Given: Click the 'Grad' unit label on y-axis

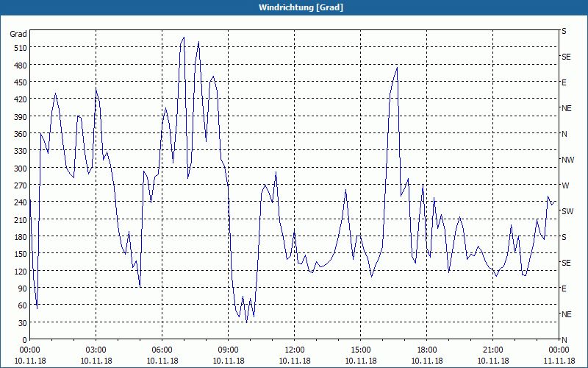Looking at the screenshot, I should pos(18,34).
